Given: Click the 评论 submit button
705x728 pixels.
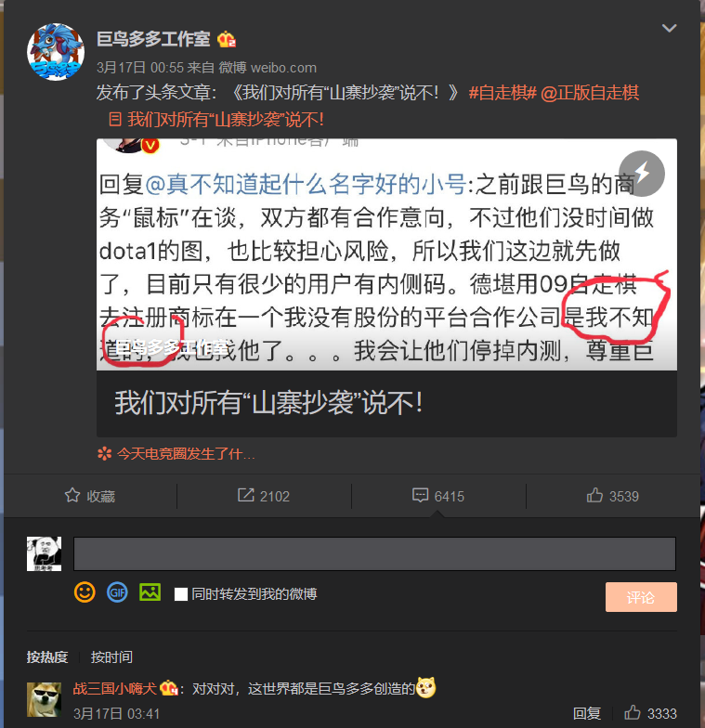Looking at the screenshot, I should (641, 597).
